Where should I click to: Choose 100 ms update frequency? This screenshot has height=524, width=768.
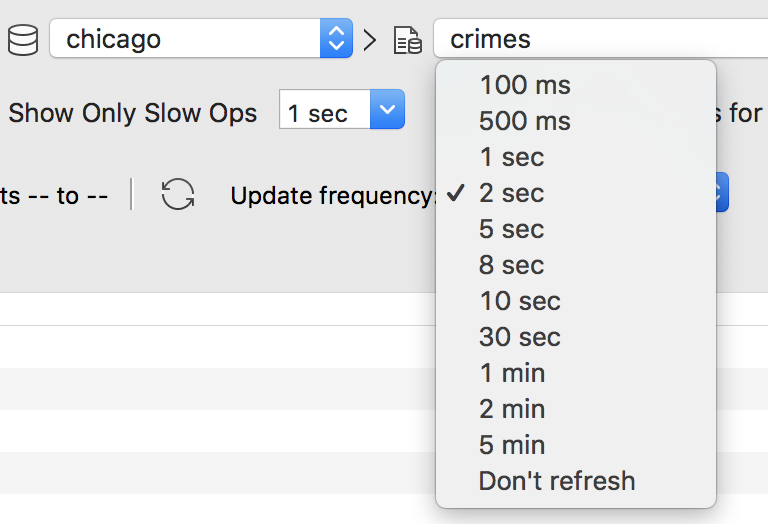pos(576,85)
